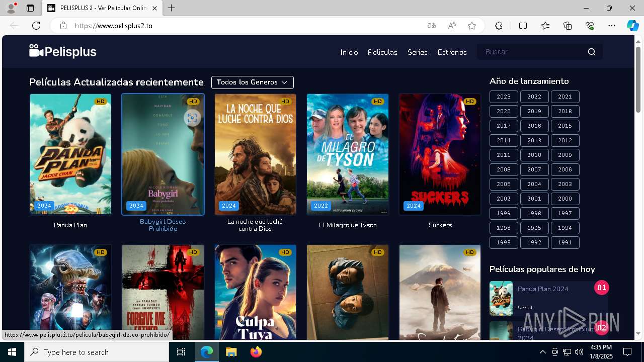Add page to favorites star
The width and height of the screenshot is (644, 362).
pyautogui.click(x=472, y=26)
